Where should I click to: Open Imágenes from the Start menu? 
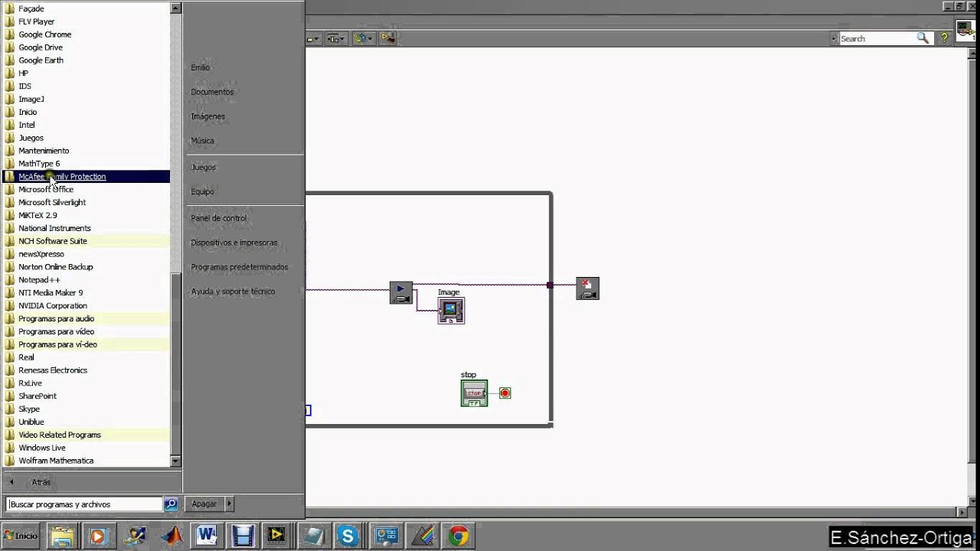(207, 116)
